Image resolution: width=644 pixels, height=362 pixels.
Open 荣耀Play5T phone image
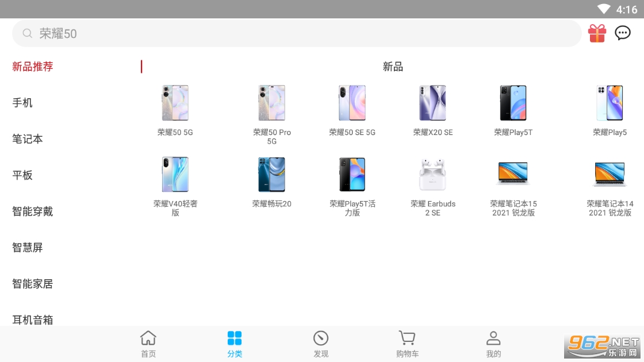pos(513,103)
